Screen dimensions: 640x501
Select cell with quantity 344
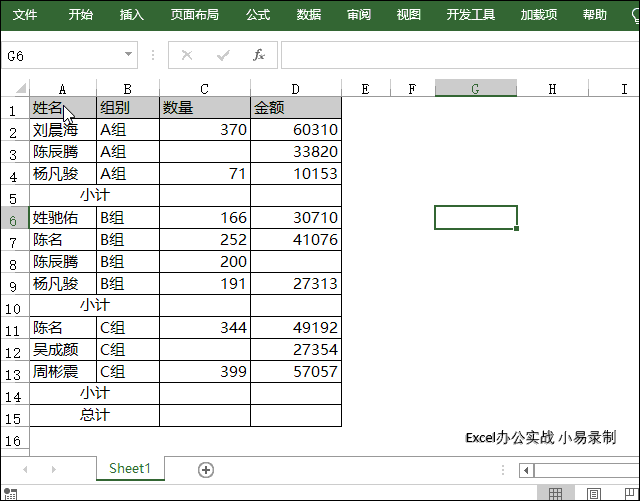pyautogui.click(x=205, y=327)
